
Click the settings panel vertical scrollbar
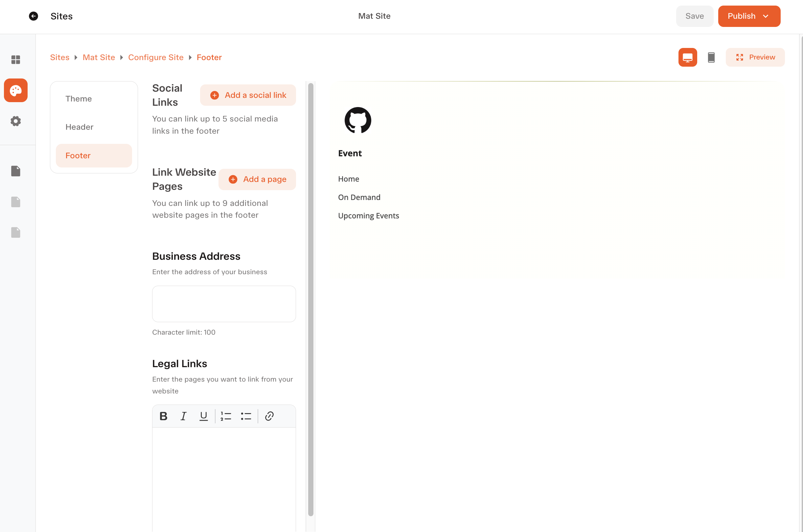click(310, 299)
